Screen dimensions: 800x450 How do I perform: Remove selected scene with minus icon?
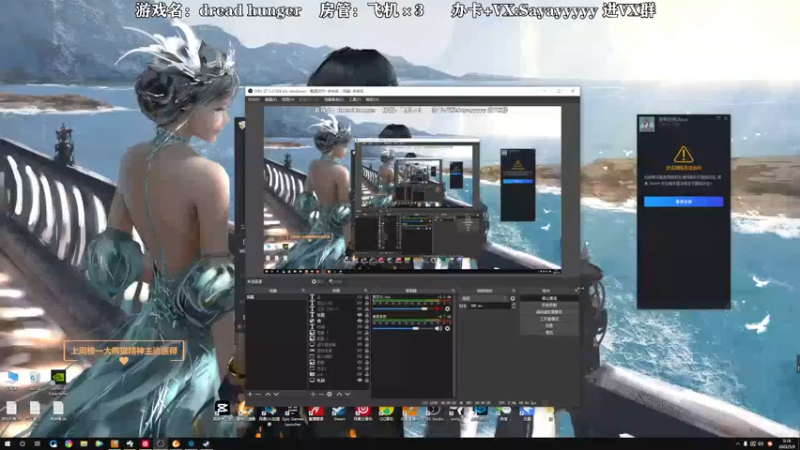pos(258,394)
